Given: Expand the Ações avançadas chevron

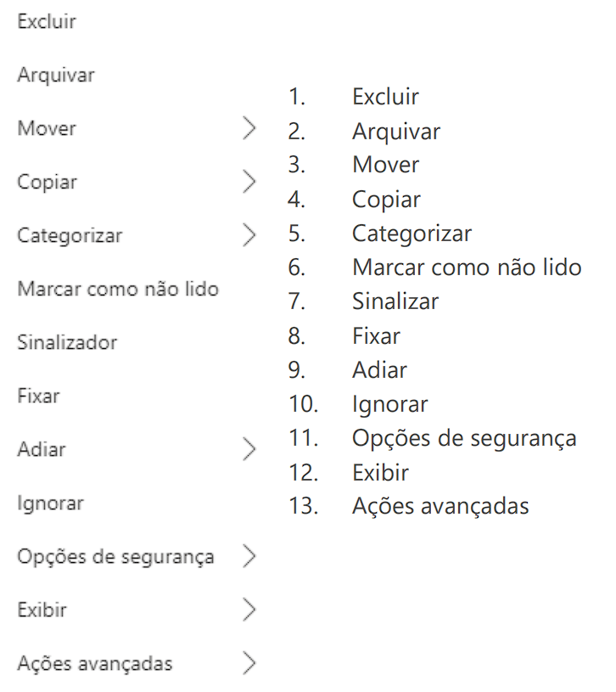Looking at the screenshot, I should click(x=249, y=663).
